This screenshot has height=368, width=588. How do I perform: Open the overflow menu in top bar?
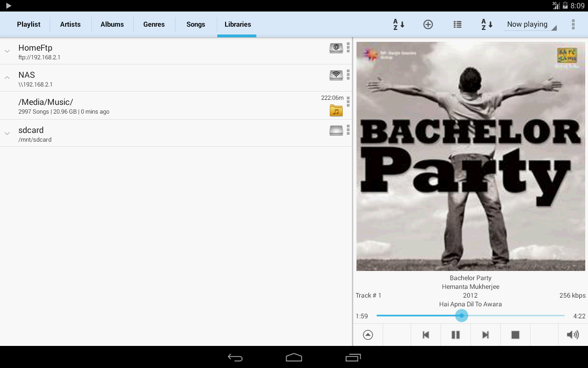[x=573, y=24]
